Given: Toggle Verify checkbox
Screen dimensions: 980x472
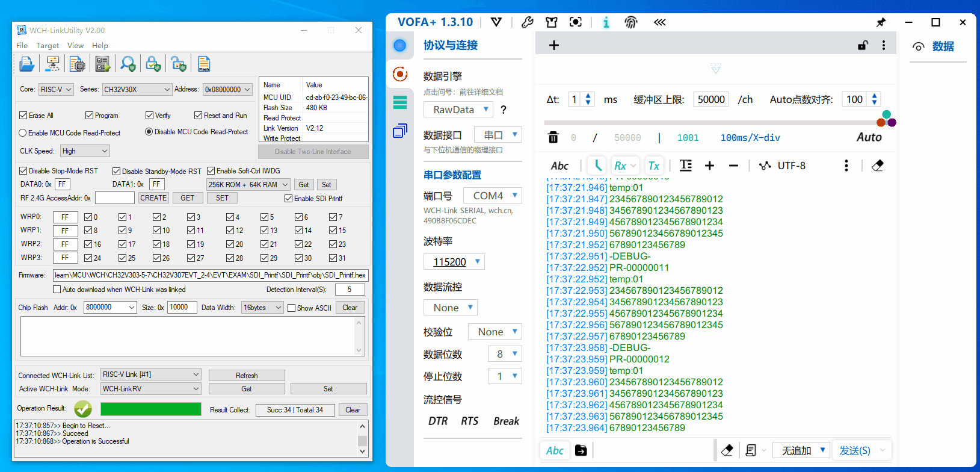Looking at the screenshot, I should tap(149, 116).
